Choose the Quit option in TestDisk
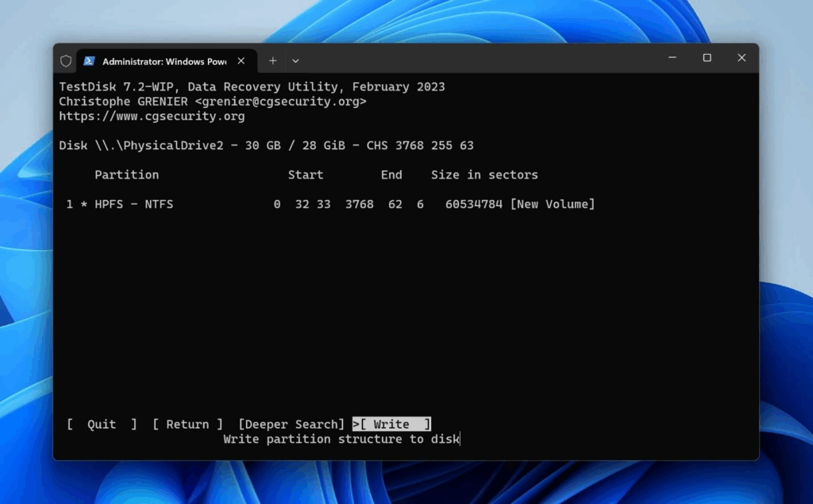 tap(102, 425)
